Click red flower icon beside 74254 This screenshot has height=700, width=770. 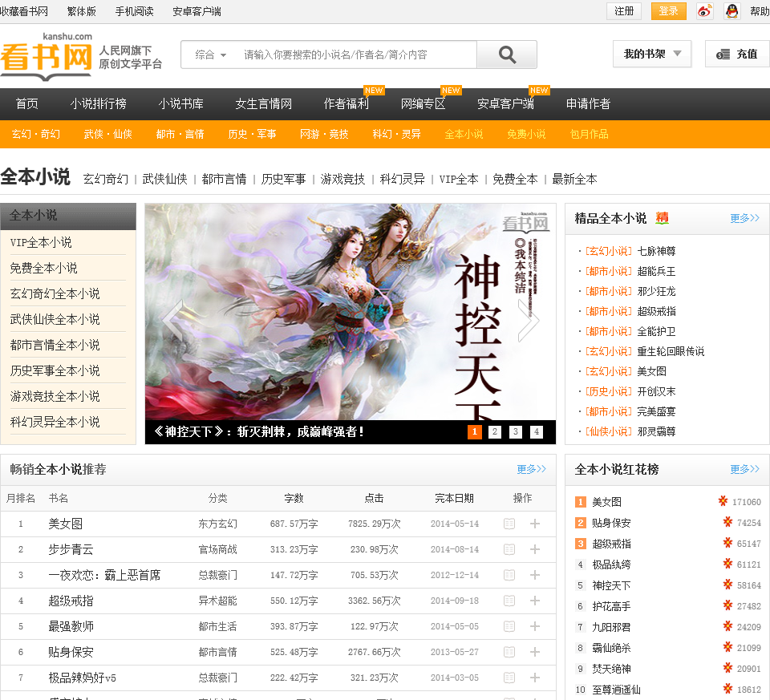[727, 522]
